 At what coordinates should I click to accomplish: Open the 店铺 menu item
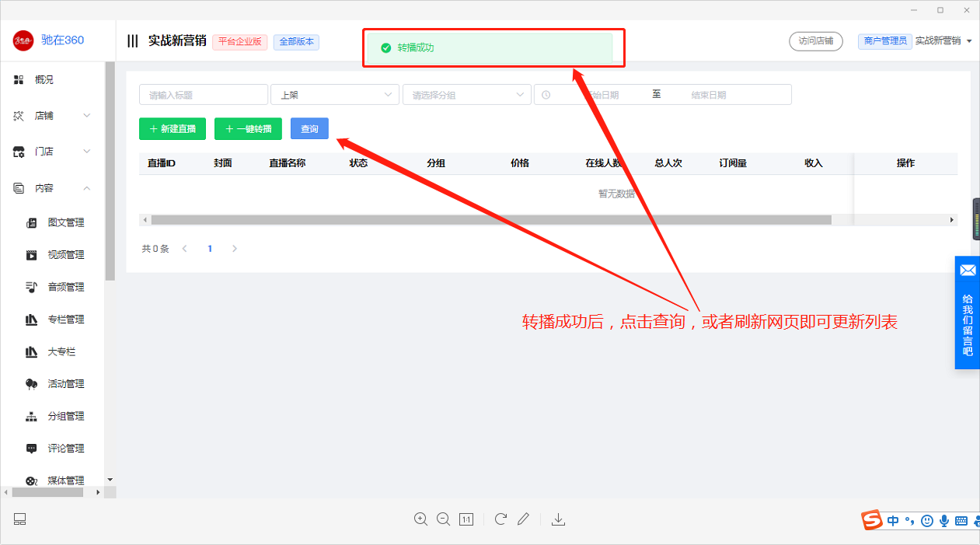[44, 116]
